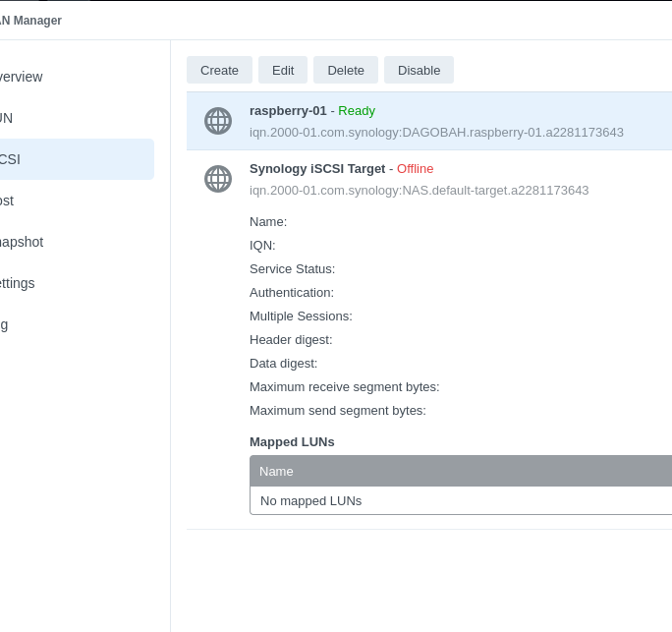Click the No mapped LUNs row

click(461, 501)
